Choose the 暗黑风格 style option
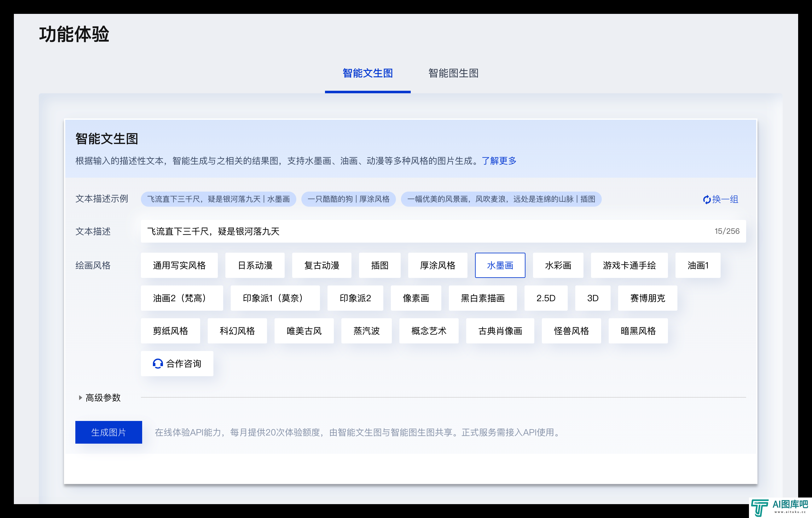The image size is (812, 518). (x=638, y=331)
